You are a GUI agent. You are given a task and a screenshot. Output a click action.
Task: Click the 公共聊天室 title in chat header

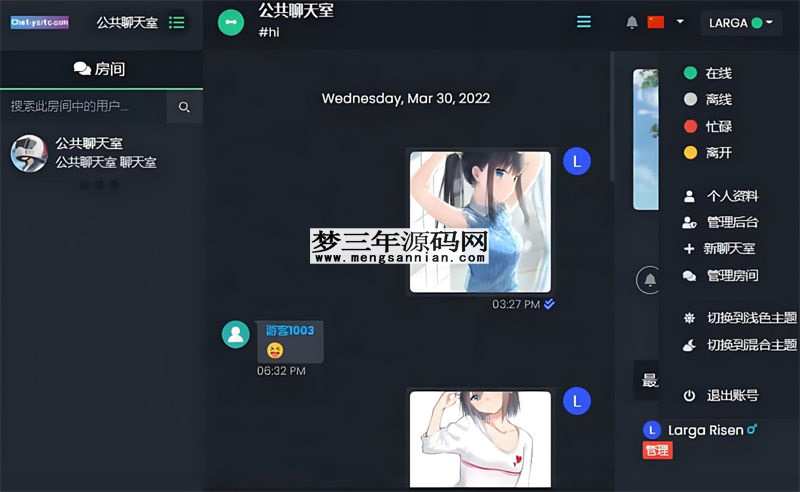pyautogui.click(x=296, y=10)
